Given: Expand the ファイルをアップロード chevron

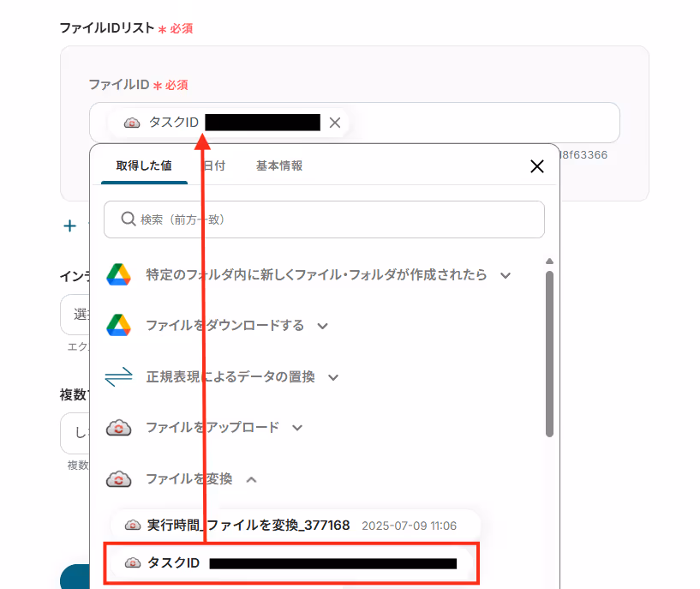Looking at the screenshot, I should click(297, 428).
